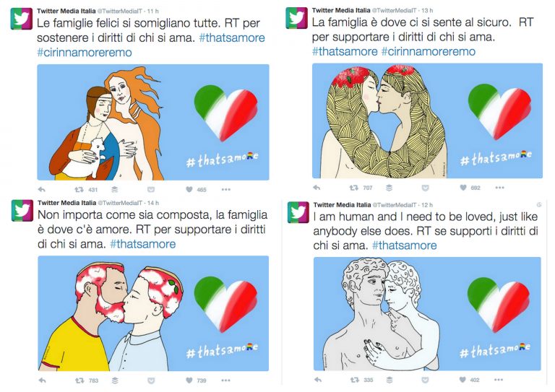Reply to the 'Le famiglie felici' tweet
This screenshot has width=555, height=392.
(x=42, y=189)
